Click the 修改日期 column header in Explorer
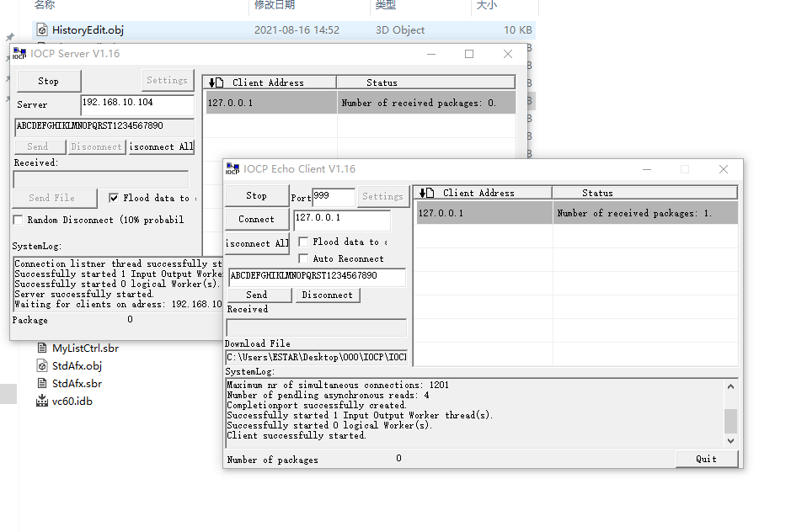The width and height of the screenshot is (807, 532). point(275,5)
